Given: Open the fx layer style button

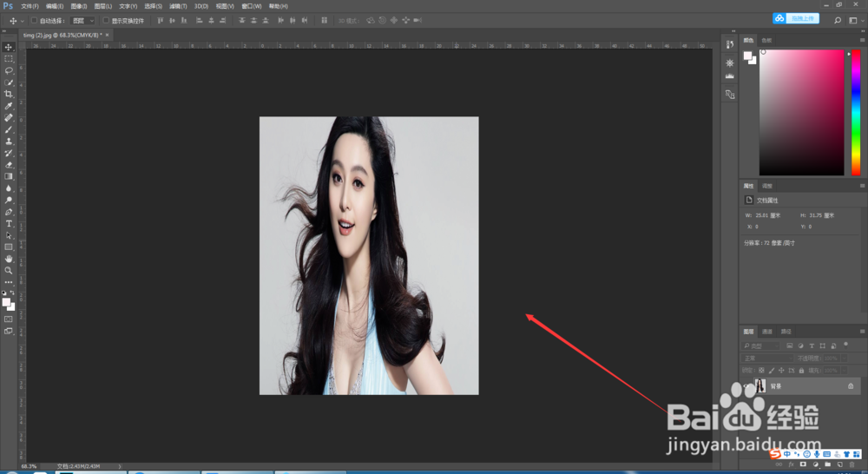Looking at the screenshot, I should (791, 464).
